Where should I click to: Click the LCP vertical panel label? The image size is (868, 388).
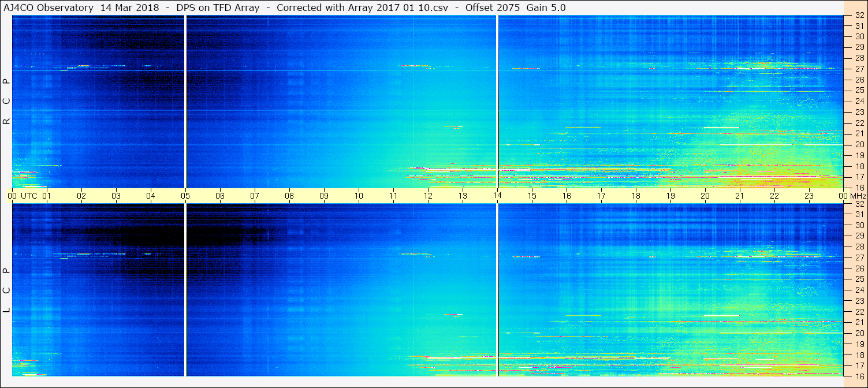pos(6,290)
